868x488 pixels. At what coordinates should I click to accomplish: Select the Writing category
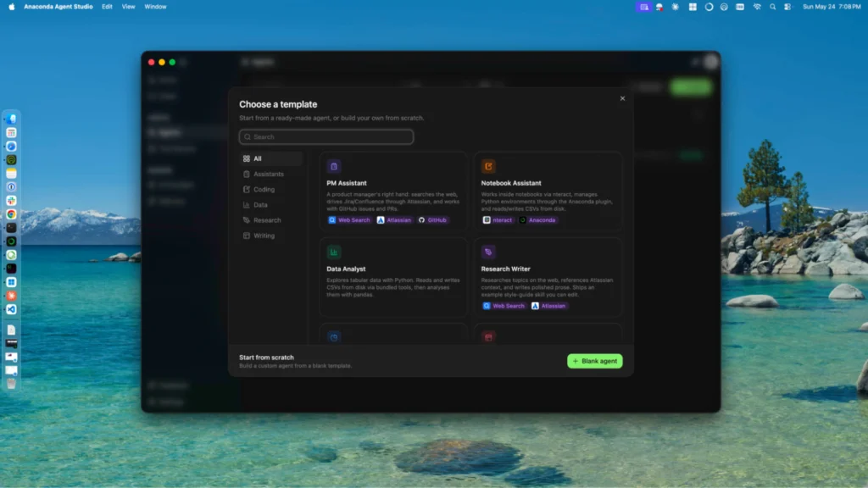click(271, 236)
